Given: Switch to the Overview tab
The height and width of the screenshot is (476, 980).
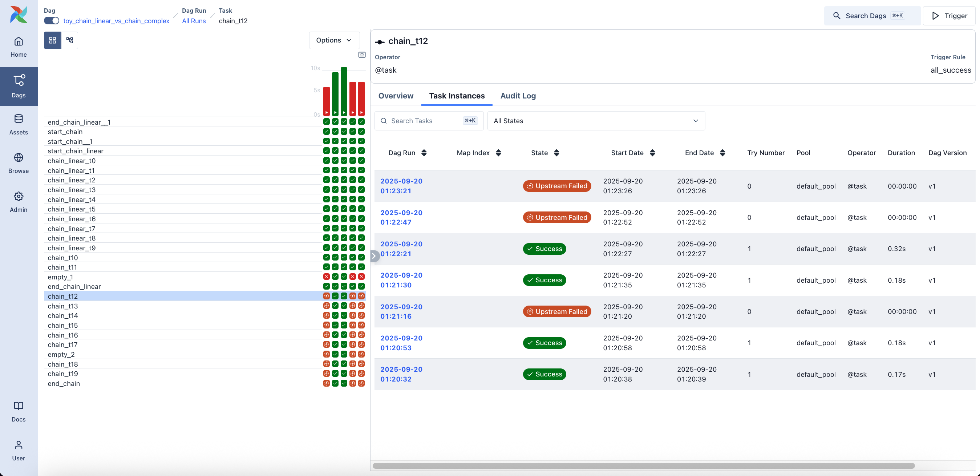Looking at the screenshot, I should click(x=396, y=96).
